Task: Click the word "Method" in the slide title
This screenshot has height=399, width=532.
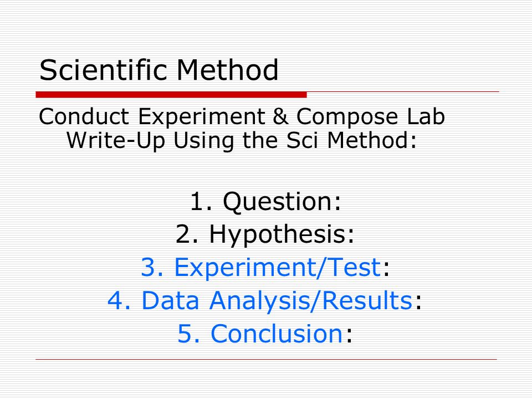Action: point(227,70)
